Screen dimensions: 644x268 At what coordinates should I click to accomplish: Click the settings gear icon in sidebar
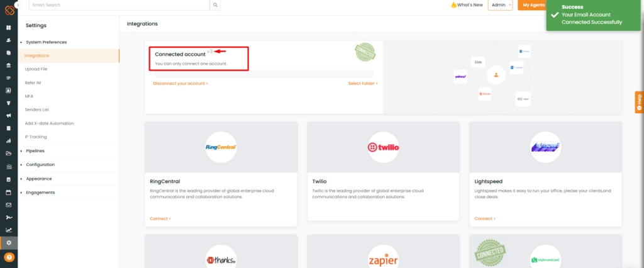pyautogui.click(x=9, y=243)
